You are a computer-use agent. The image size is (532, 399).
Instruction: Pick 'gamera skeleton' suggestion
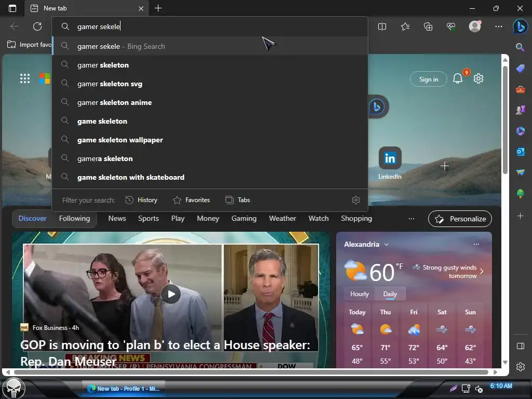(210, 158)
